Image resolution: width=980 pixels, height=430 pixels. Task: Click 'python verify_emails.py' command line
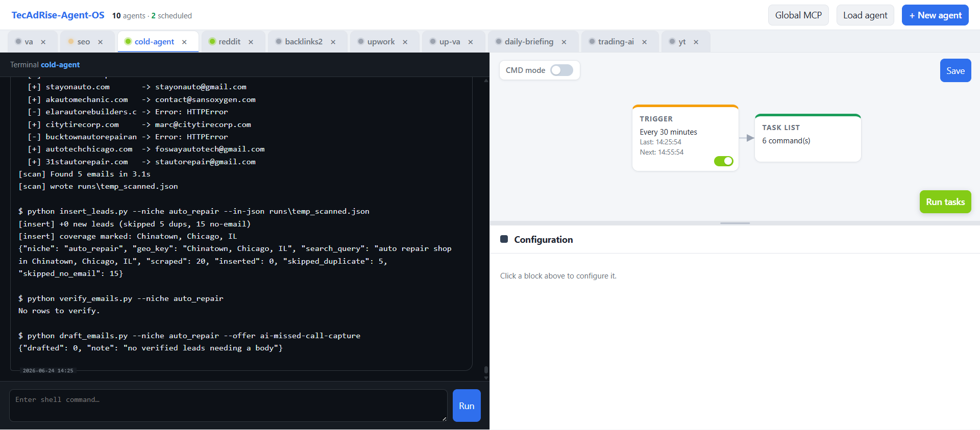pos(121,298)
